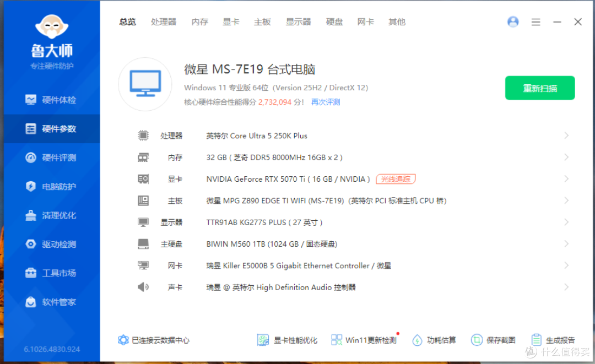Switch to the 总览 tab

click(x=127, y=22)
